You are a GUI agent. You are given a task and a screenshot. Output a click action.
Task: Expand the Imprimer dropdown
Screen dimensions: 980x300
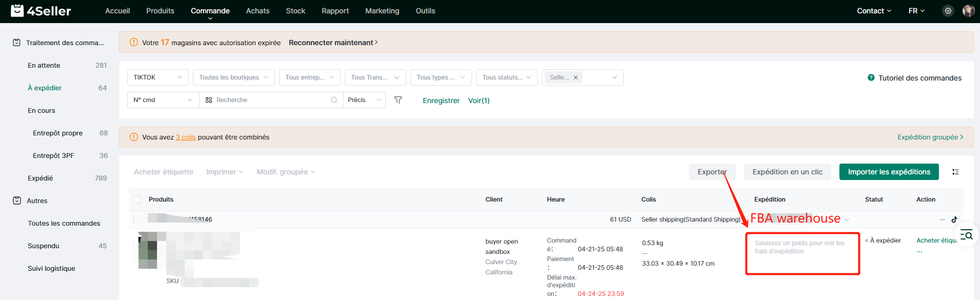tap(225, 172)
